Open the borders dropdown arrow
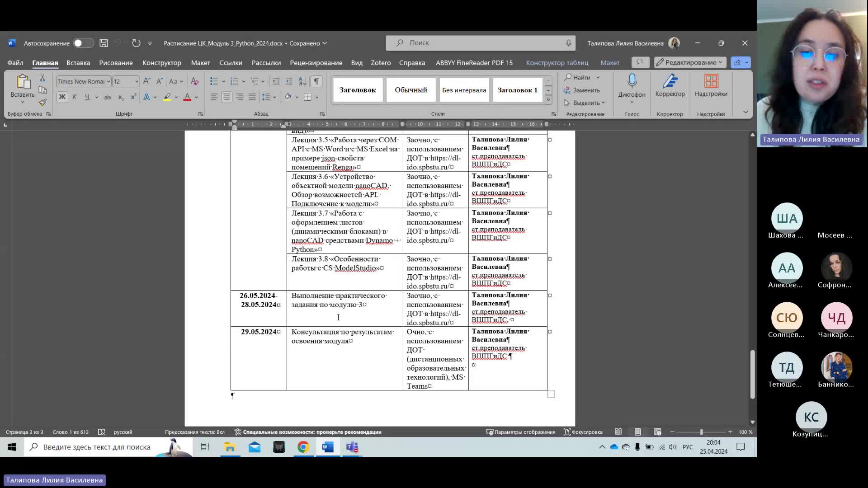Viewport: 868px width, 488px height. pos(317,97)
